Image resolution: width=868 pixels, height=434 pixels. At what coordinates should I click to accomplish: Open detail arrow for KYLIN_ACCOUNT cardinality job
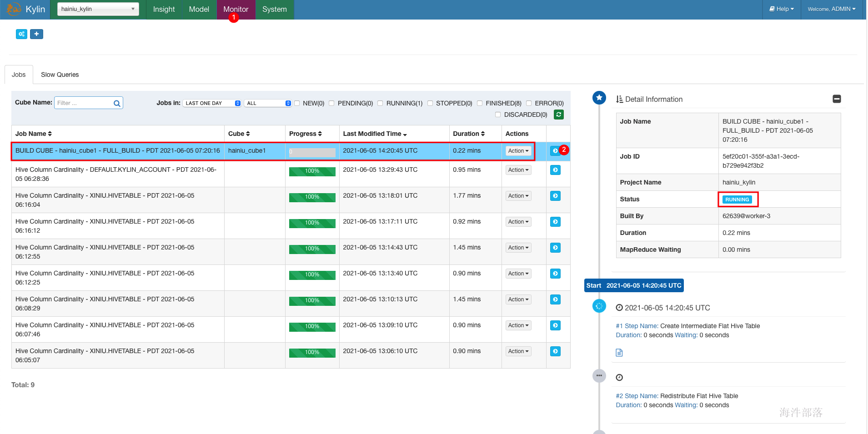[555, 170]
